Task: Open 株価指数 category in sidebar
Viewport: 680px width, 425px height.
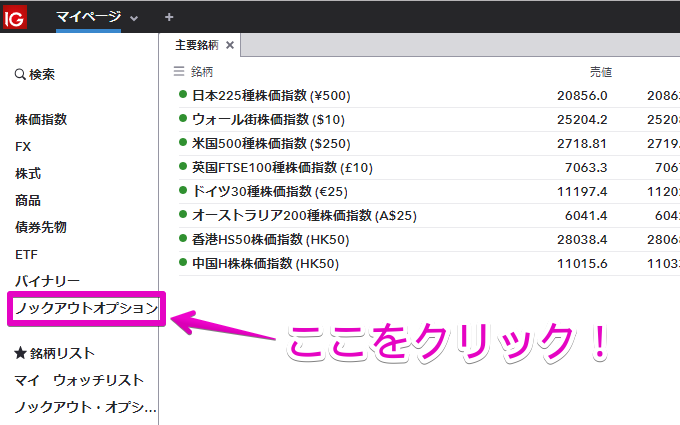Action: 41,119
